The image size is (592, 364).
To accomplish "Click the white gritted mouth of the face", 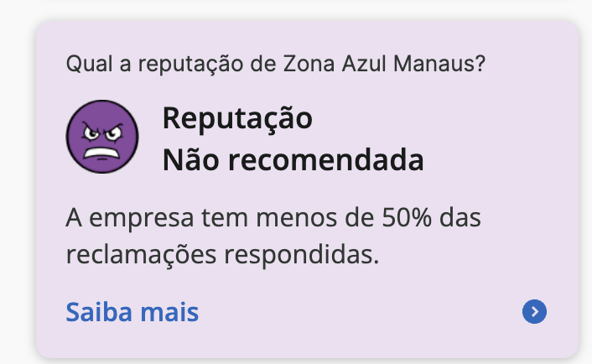I will tap(102, 152).
